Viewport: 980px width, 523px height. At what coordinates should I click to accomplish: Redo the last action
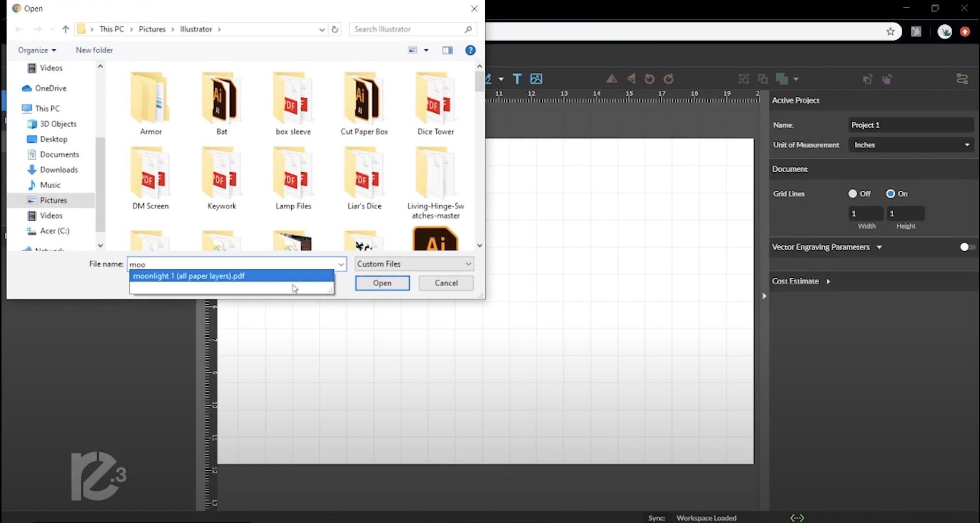(x=669, y=78)
